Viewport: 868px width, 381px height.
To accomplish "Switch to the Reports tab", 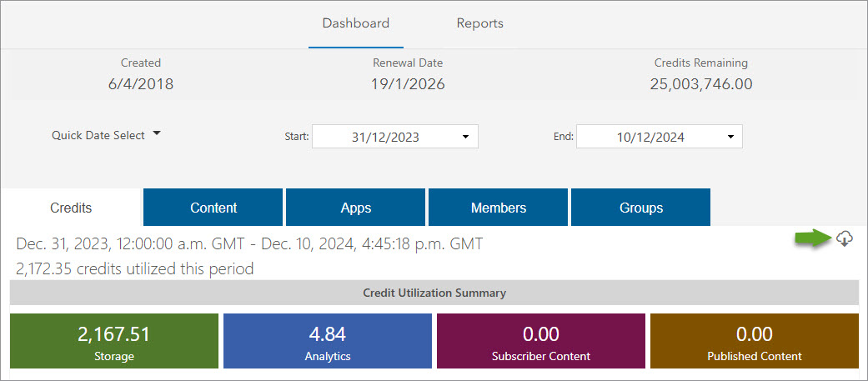I will pyautogui.click(x=480, y=24).
